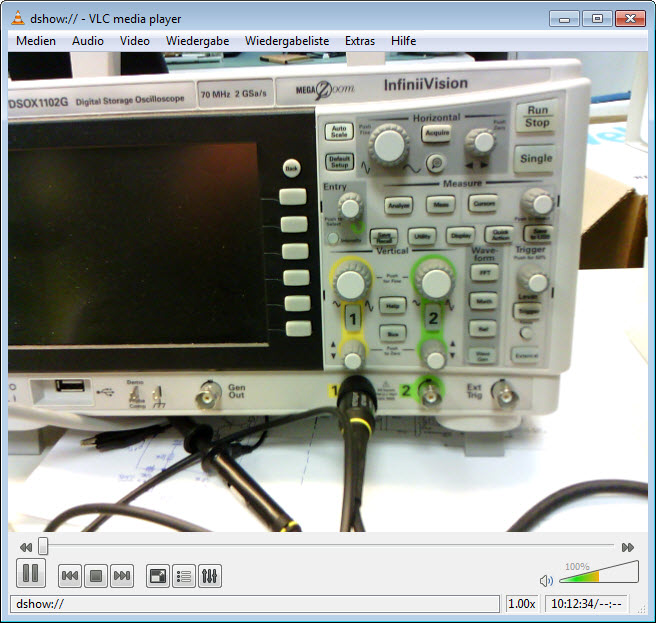
Task: Open the Hilfe menu
Action: point(403,41)
